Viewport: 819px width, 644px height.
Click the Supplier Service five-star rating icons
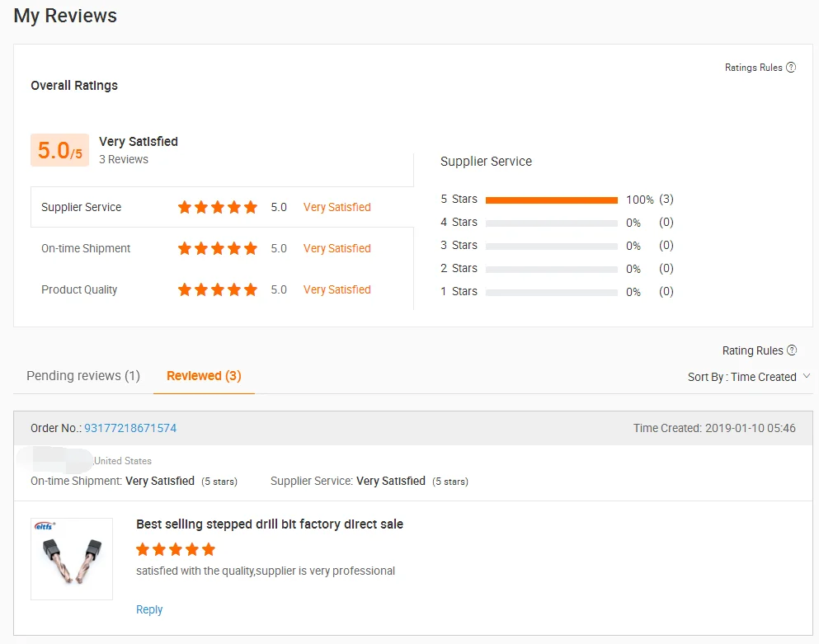pyautogui.click(x=218, y=208)
